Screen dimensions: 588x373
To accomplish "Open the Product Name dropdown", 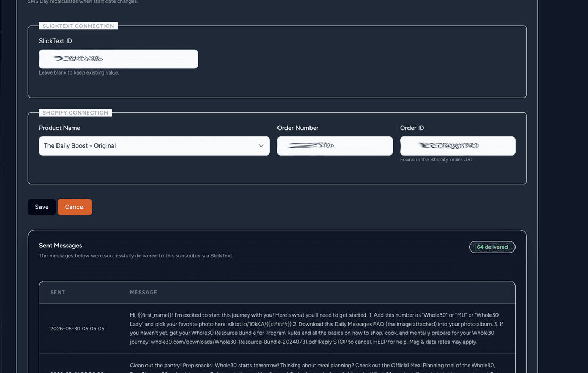I will (x=154, y=145).
